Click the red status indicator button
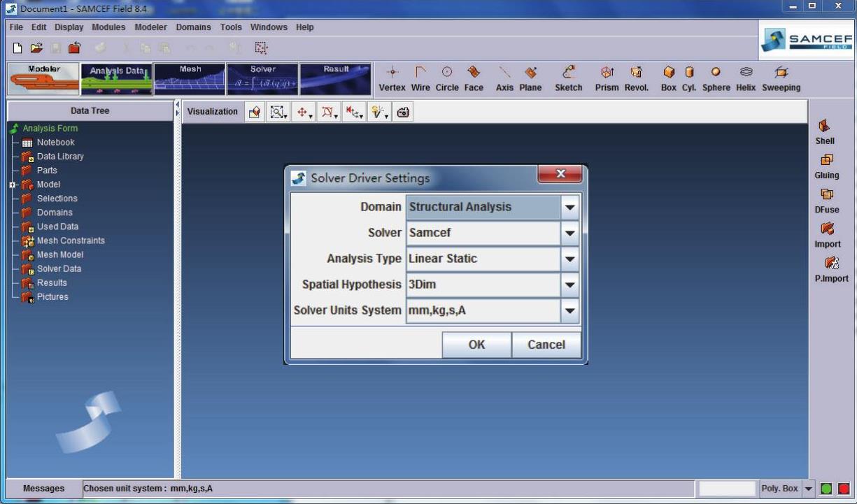The width and height of the screenshot is (857, 504). click(844, 489)
